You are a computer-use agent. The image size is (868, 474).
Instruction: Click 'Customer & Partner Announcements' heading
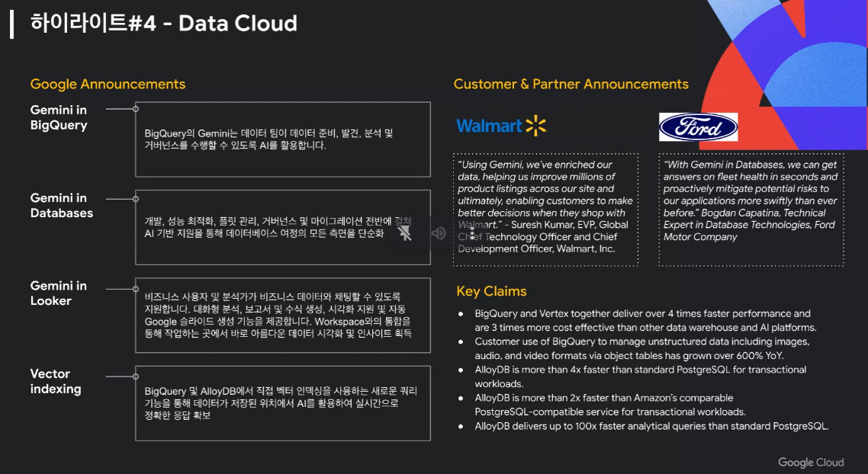(571, 84)
